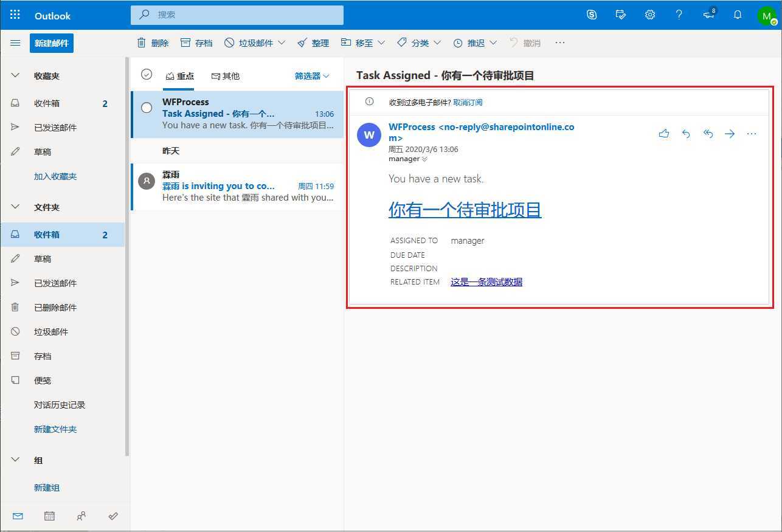Open My Day calendar-check icon in header

tap(621, 15)
